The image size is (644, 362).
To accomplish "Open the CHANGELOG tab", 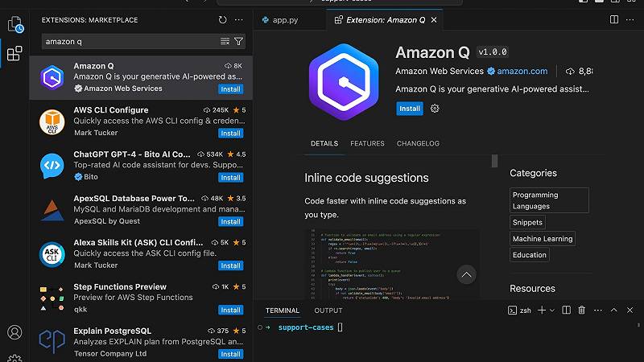I will [418, 143].
